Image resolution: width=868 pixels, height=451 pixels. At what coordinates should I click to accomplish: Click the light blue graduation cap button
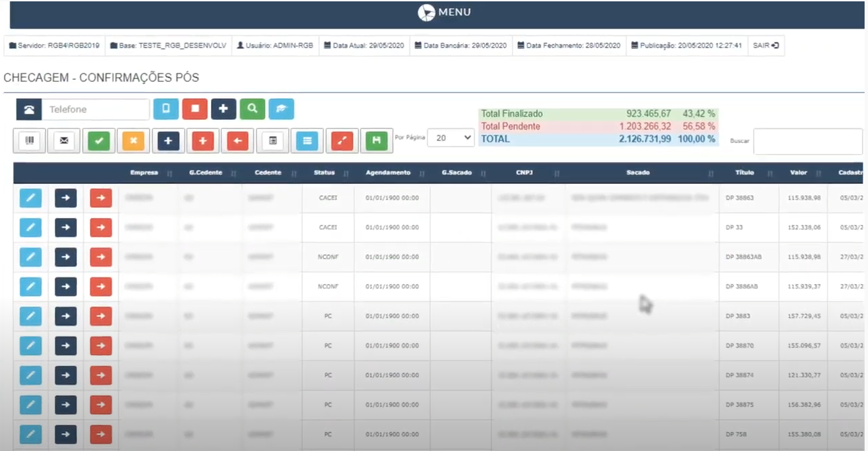point(281,109)
